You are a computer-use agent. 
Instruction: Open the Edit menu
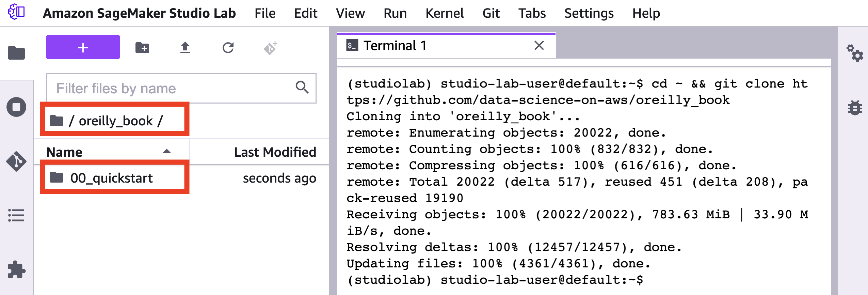[306, 13]
